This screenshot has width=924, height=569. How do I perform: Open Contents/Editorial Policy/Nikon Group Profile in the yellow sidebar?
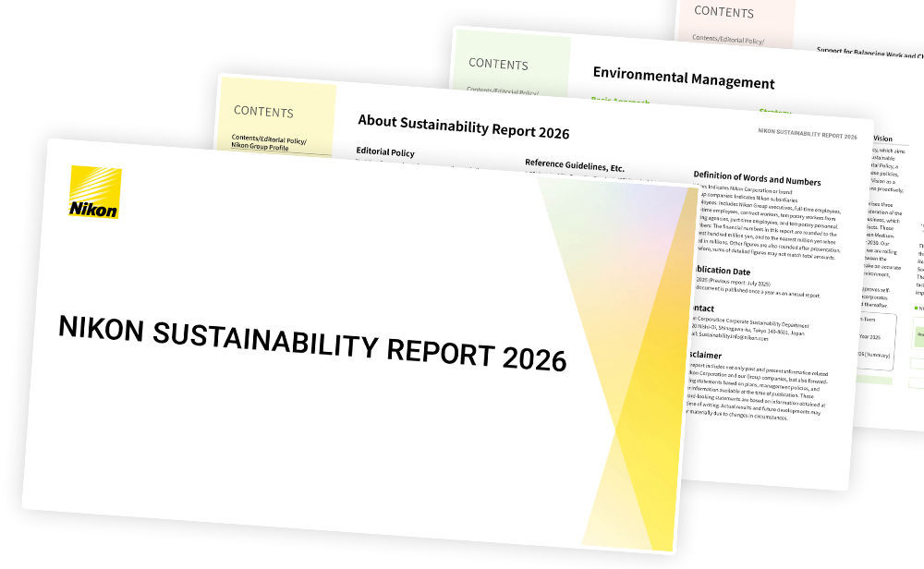[269, 142]
